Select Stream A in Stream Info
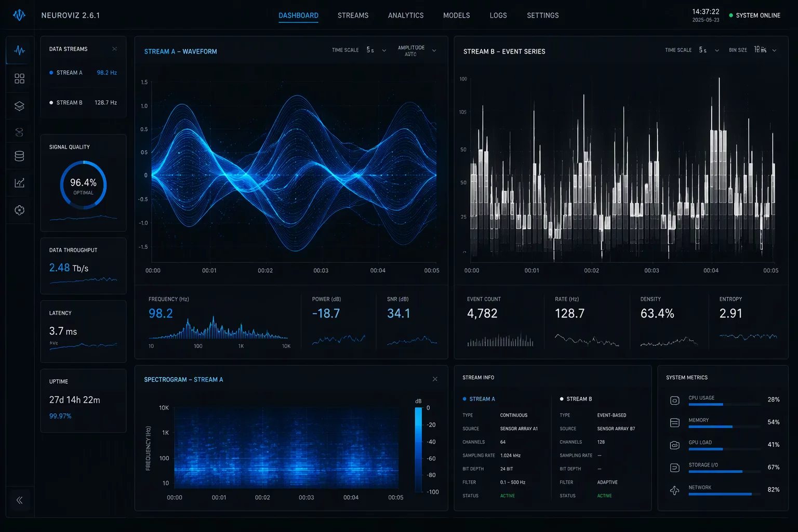The height and width of the screenshot is (532, 798). tap(478, 399)
